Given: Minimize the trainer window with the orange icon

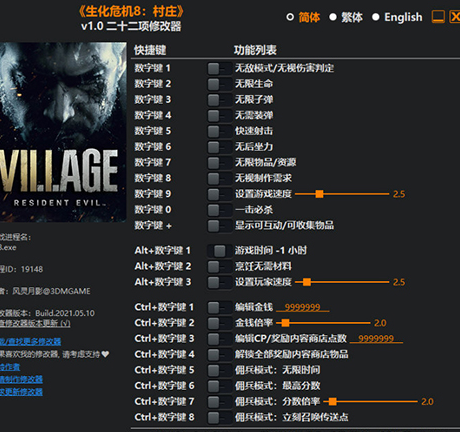Looking at the screenshot, I should tap(438, 17).
